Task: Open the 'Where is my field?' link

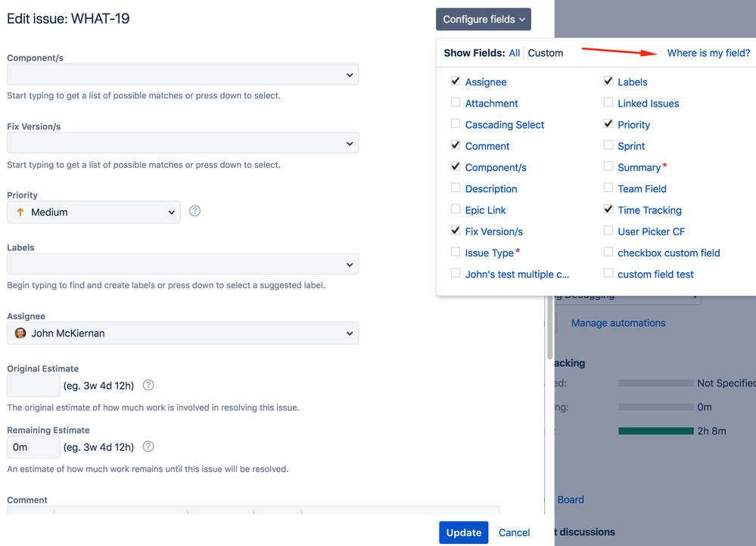Action: [x=708, y=53]
